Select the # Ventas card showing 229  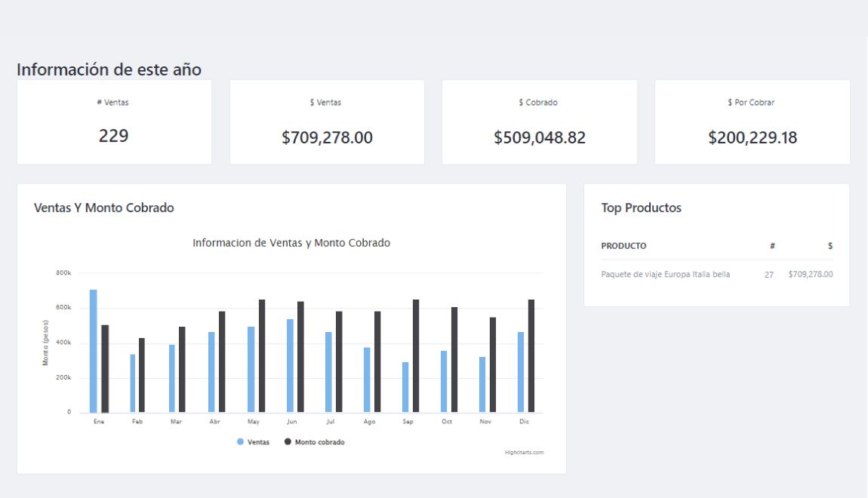(x=114, y=121)
